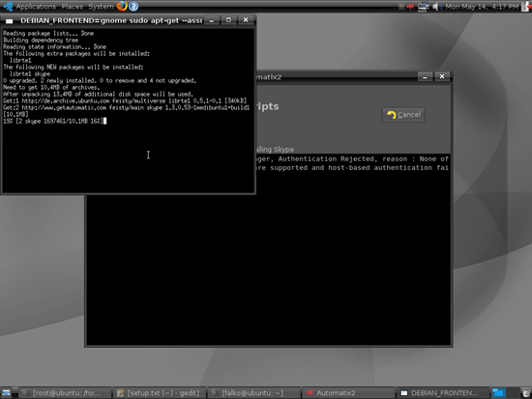Switch to DEBIAN_FRONTEN... taskbar entry

point(442,393)
